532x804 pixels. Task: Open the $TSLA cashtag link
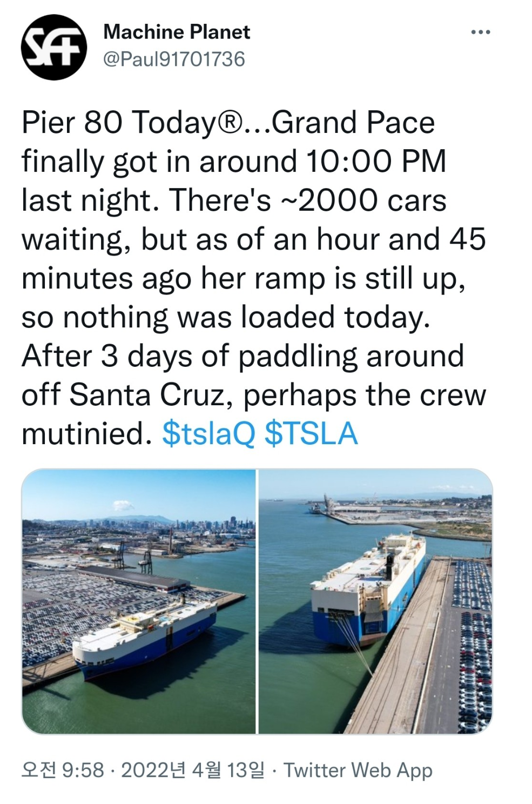312,433
